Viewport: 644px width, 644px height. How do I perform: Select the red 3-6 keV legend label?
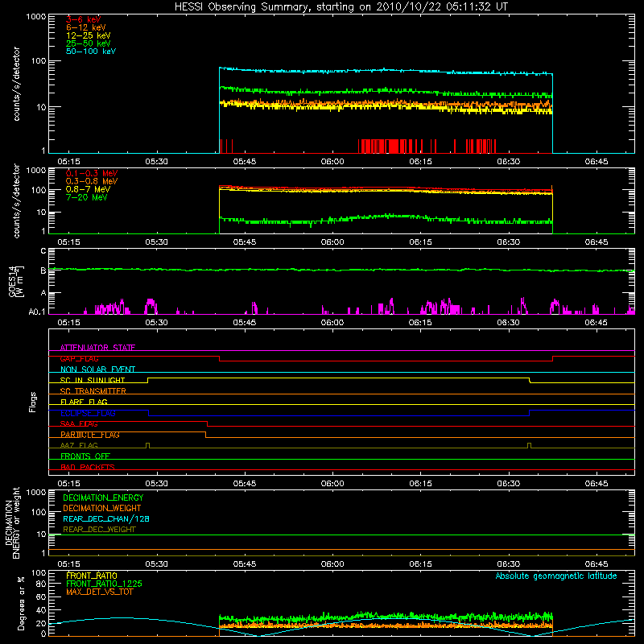click(84, 19)
